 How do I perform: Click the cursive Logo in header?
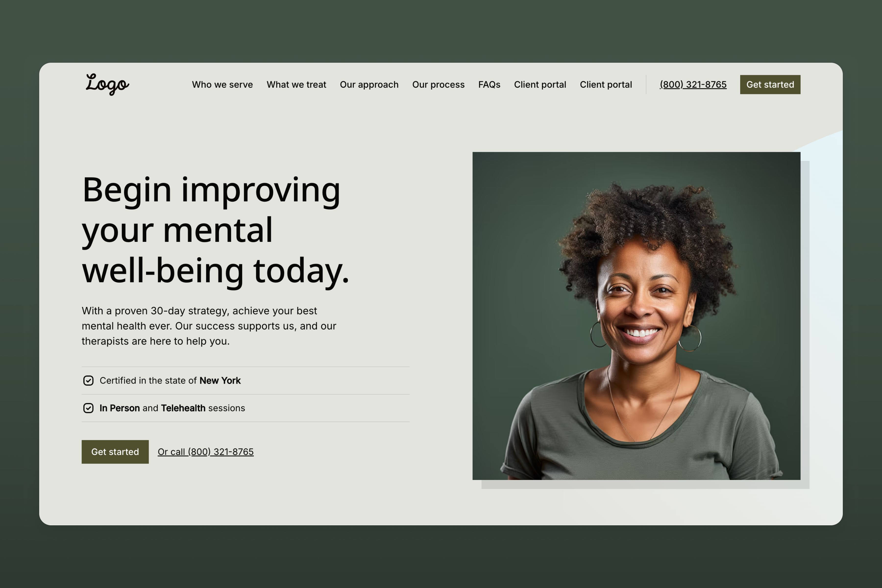tap(107, 84)
